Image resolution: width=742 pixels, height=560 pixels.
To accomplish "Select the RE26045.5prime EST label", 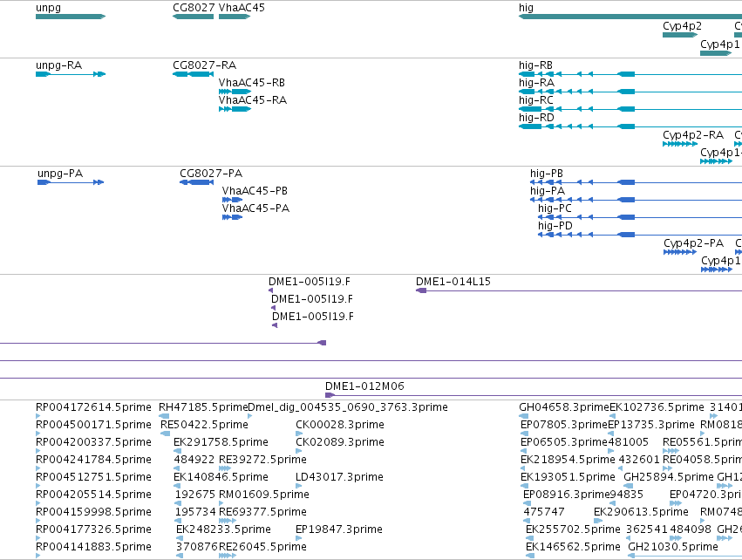I will (262, 547).
